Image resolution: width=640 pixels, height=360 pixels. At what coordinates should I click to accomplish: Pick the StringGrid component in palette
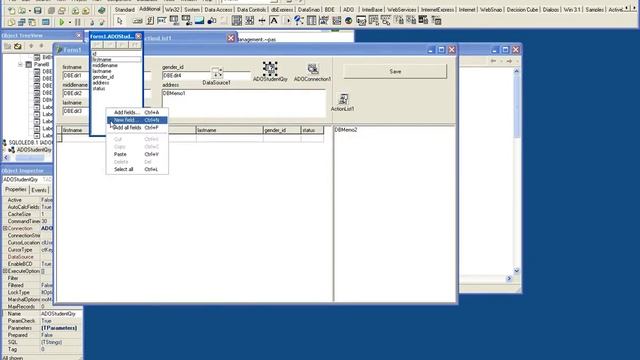[x=174, y=20]
